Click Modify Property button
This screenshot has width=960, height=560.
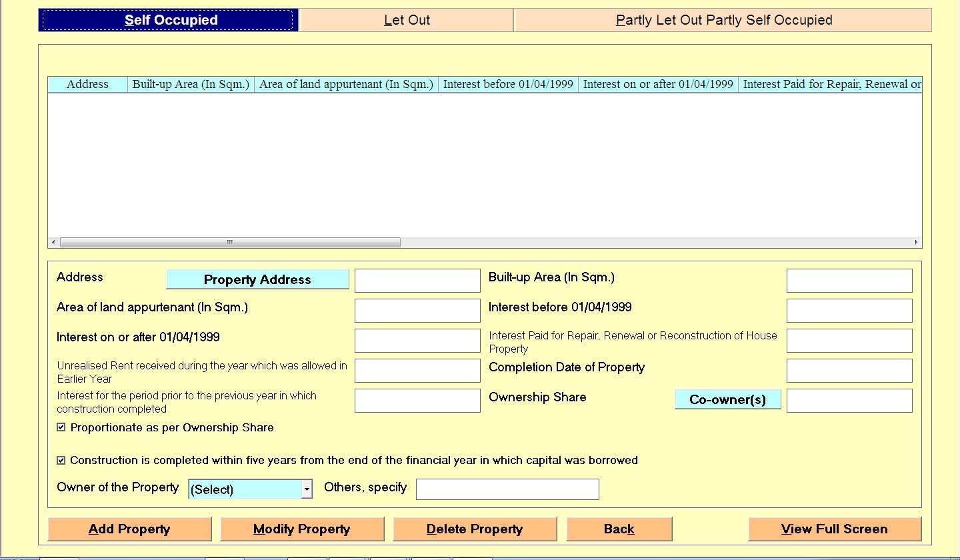[302, 529]
